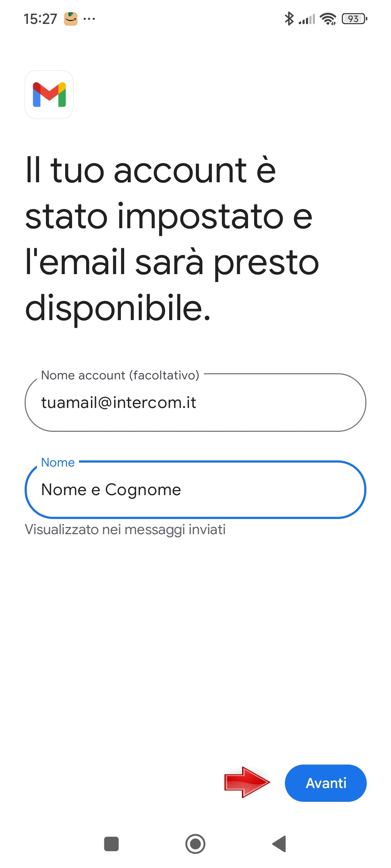The height and width of the screenshot is (868, 391).
Task: Tap the 'Nome account (facoltativo)' field label
Action: (x=120, y=375)
